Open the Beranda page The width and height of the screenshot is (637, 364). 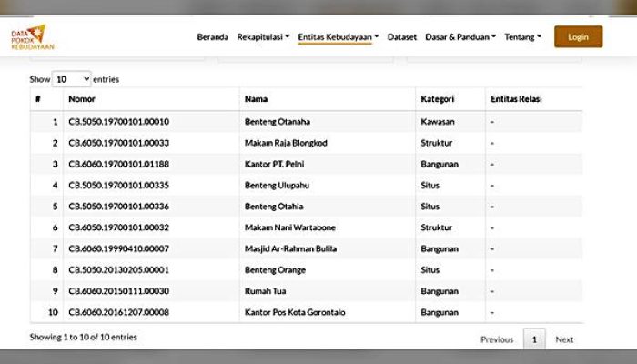212,37
